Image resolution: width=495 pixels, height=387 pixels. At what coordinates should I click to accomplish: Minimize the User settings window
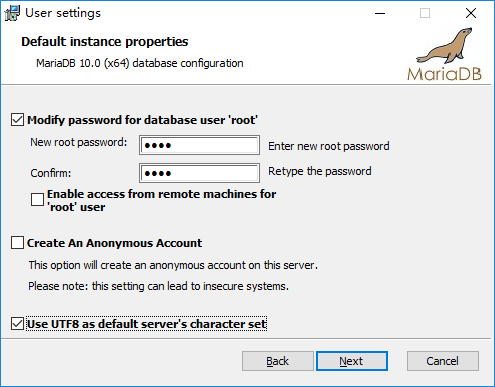pos(380,13)
